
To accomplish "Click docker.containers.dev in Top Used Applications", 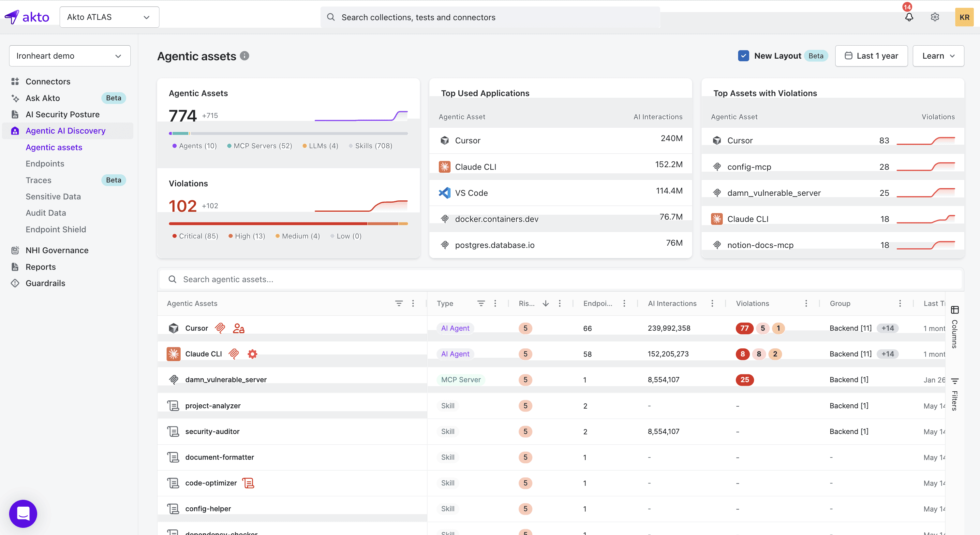I will [497, 219].
